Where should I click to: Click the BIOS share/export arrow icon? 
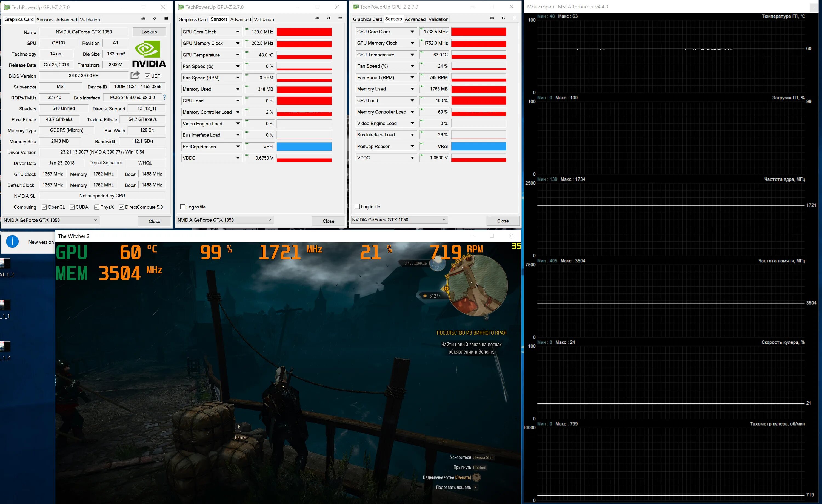click(x=135, y=75)
